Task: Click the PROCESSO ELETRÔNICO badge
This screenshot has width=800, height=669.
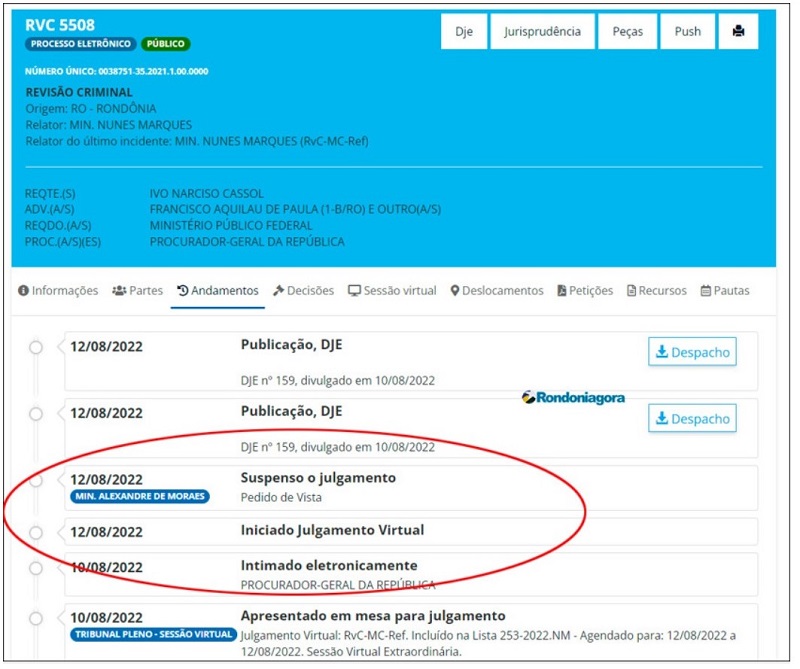Action: pyautogui.click(x=80, y=45)
